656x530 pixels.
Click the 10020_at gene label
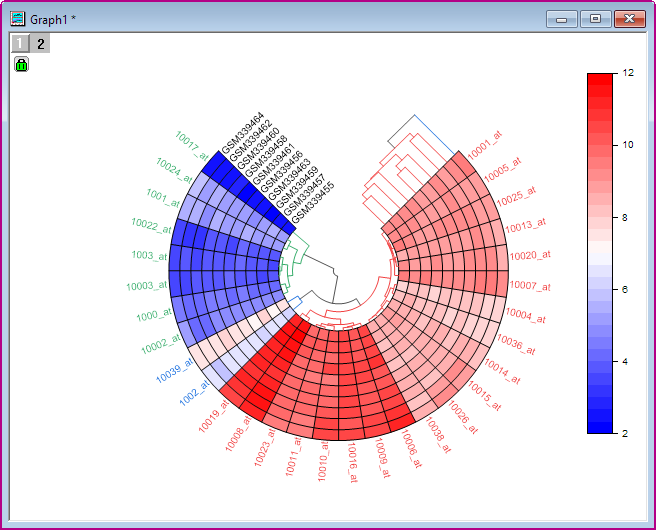(529, 256)
